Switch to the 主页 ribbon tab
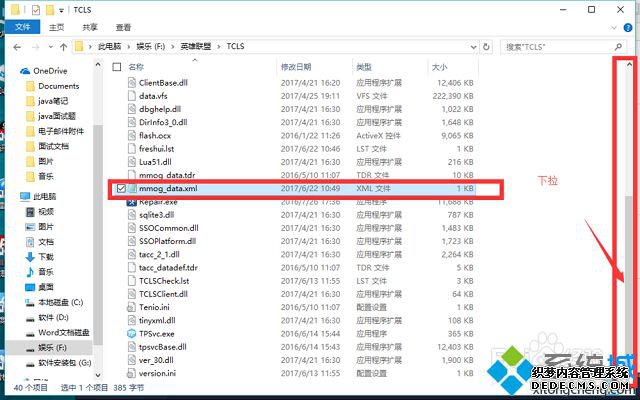Image resolution: width=640 pixels, height=400 pixels. 56,27
